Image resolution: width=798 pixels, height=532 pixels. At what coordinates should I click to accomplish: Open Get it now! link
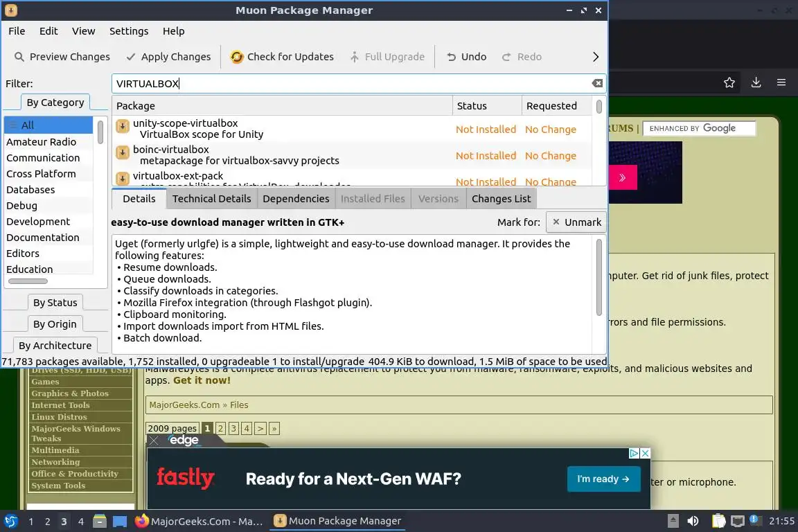[x=202, y=380]
